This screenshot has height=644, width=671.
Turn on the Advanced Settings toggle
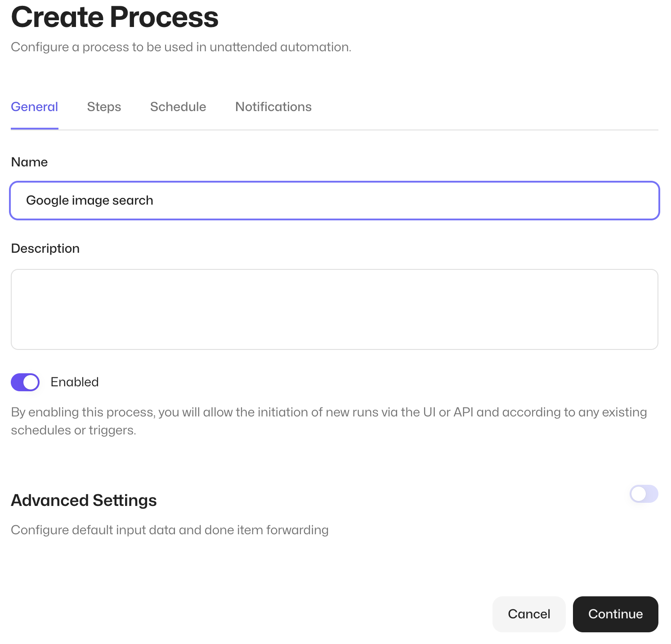[644, 494]
